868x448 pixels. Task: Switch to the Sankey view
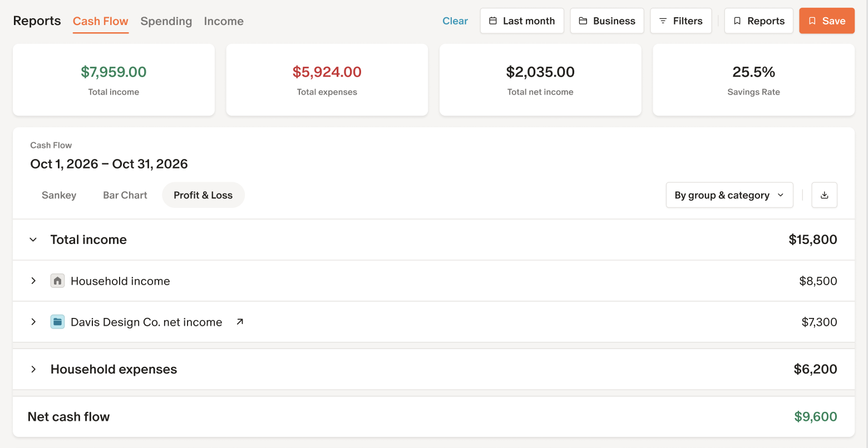[59, 195]
